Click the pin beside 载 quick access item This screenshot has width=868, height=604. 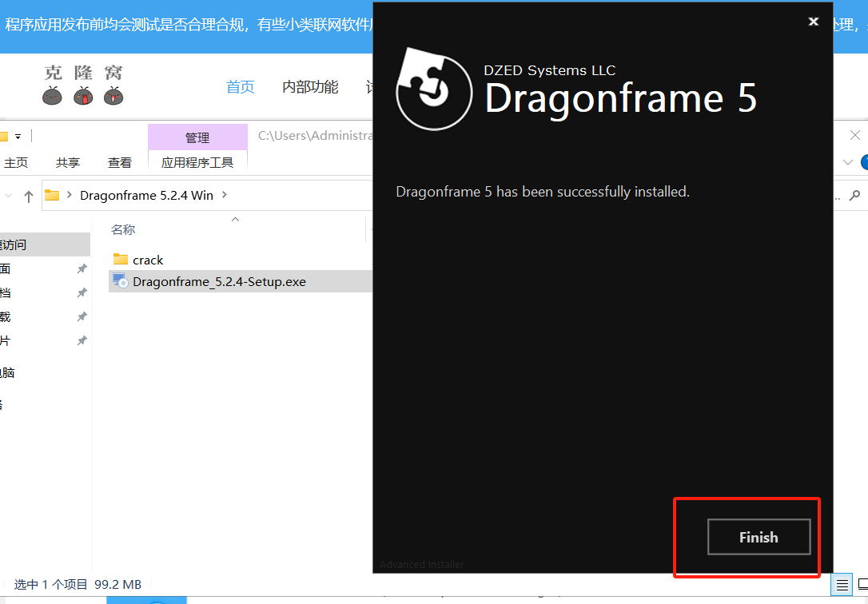[x=82, y=317]
